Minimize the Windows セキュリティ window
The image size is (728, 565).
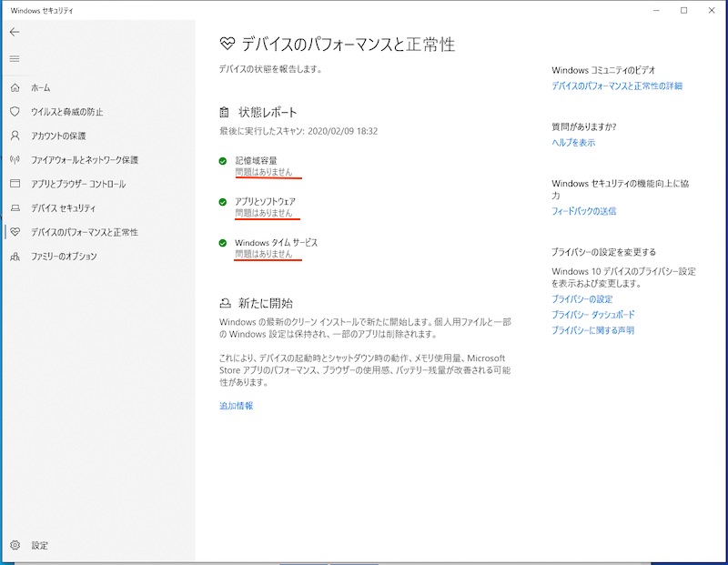(x=656, y=10)
